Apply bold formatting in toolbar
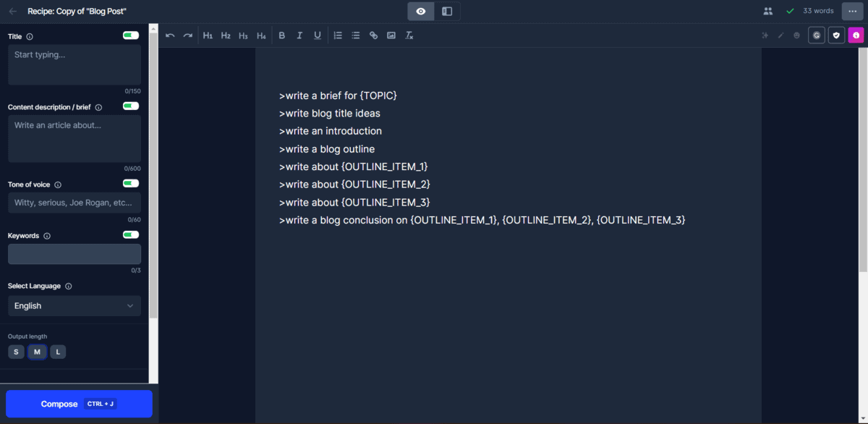Screen dimensions: 868x424 (282, 35)
